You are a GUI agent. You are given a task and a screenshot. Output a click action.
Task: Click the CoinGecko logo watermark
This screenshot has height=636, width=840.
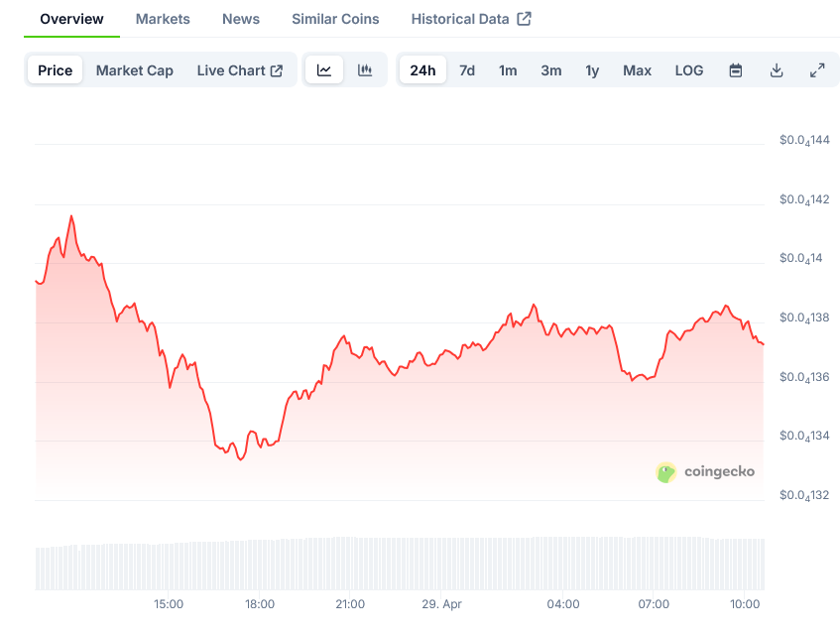(x=705, y=472)
